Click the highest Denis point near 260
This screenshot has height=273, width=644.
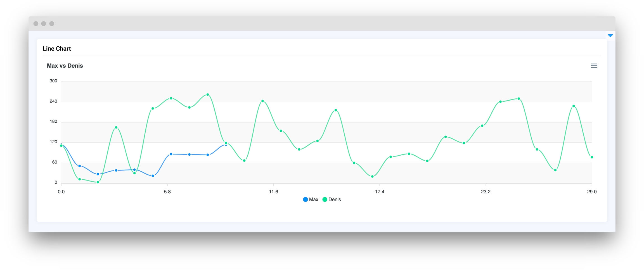(208, 95)
